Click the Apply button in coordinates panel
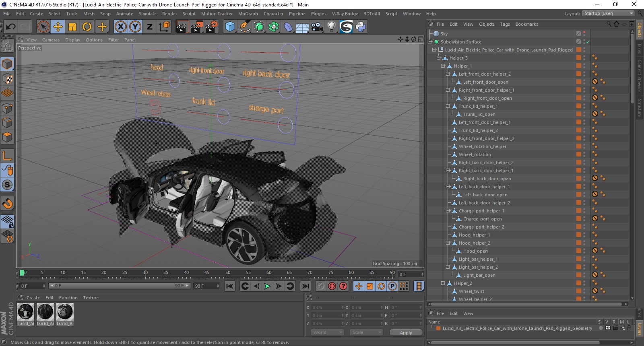 point(406,333)
